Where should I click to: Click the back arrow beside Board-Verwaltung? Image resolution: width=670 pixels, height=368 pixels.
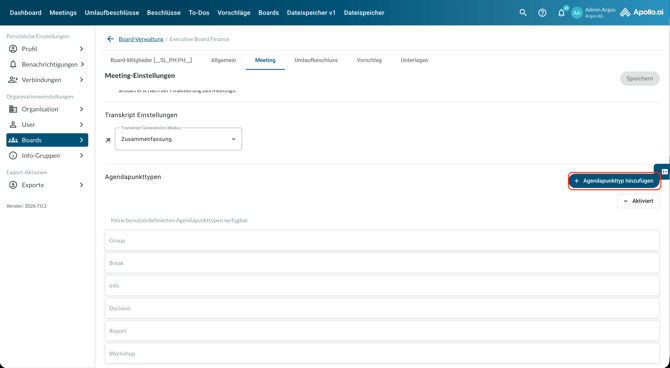tap(110, 39)
